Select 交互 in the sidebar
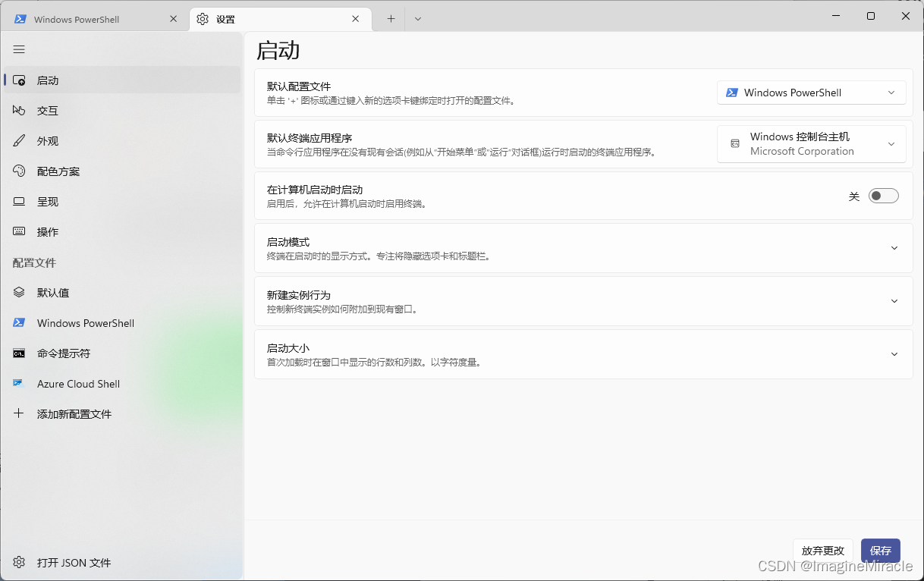The image size is (924, 581). coord(122,111)
